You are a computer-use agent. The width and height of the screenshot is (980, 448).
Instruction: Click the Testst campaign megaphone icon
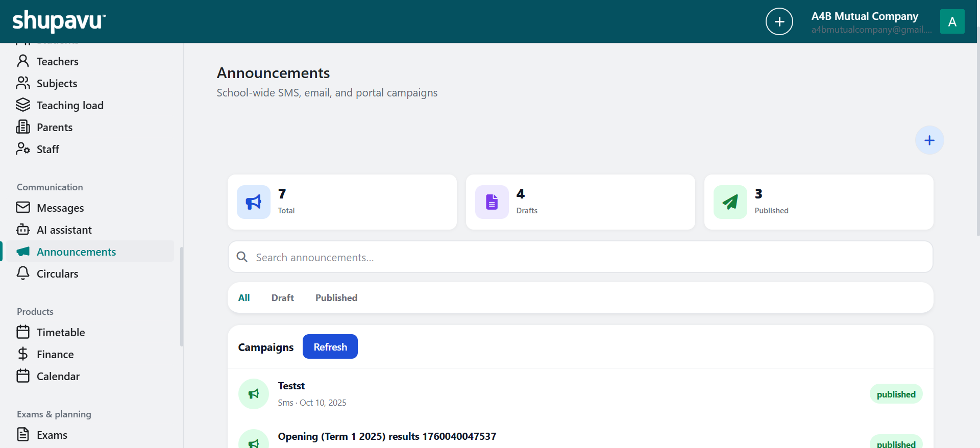[x=254, y=394]
